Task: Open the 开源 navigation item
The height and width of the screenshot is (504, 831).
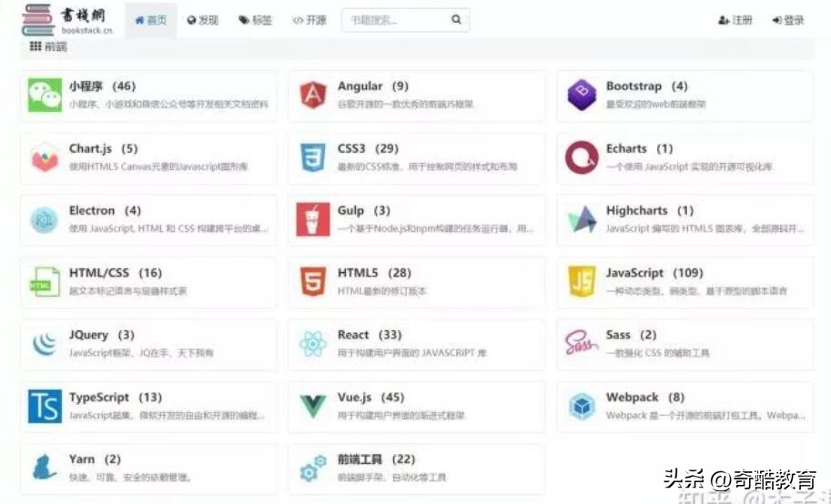Action: (309, 20)
